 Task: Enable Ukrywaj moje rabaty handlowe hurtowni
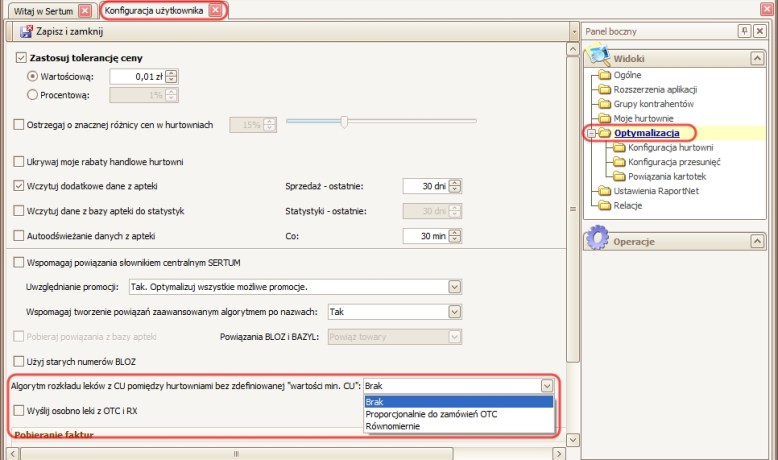(x=18, y=161)
